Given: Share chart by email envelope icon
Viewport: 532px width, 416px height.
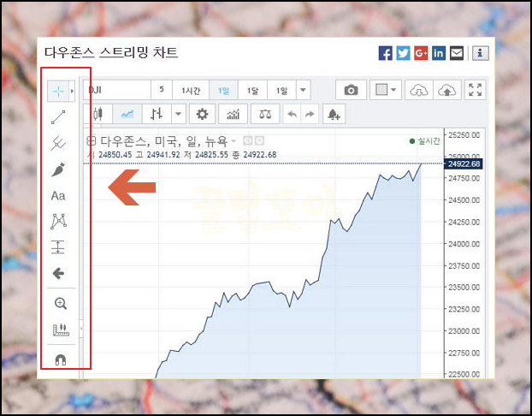Looking at the screenshot, I should click(x=457, y=53).
